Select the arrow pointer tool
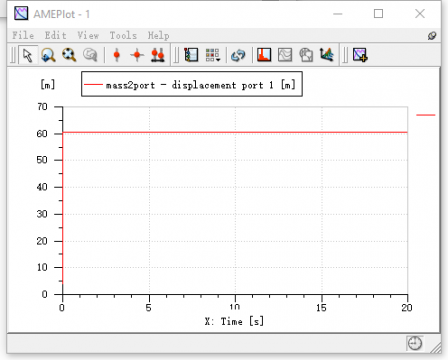 28,55
